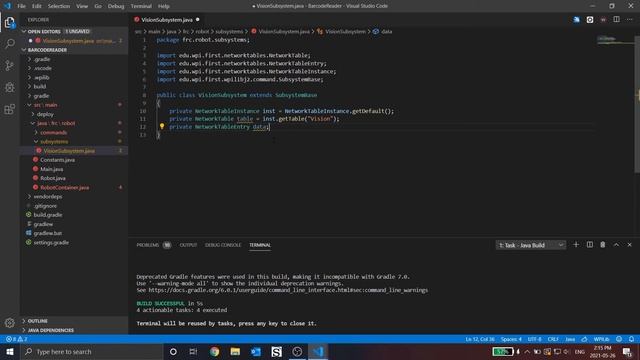Open the Explorer view in activity bar
This screenshot has height=360, width=640.
(9, 22)
